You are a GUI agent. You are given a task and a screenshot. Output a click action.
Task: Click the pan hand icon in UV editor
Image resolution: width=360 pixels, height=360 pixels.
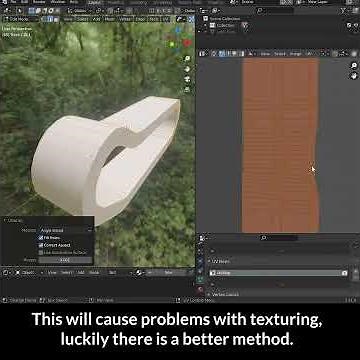click(354, 76)
